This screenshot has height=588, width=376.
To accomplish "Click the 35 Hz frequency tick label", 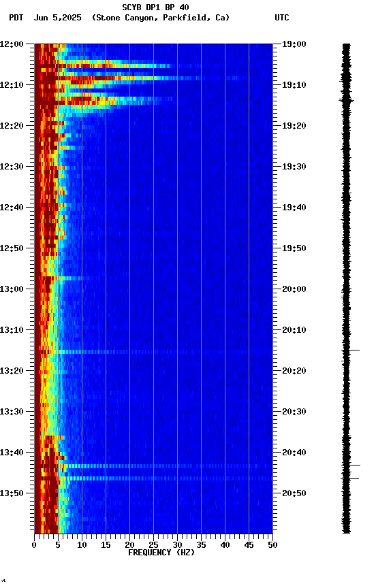I will (x=201, y=545).
